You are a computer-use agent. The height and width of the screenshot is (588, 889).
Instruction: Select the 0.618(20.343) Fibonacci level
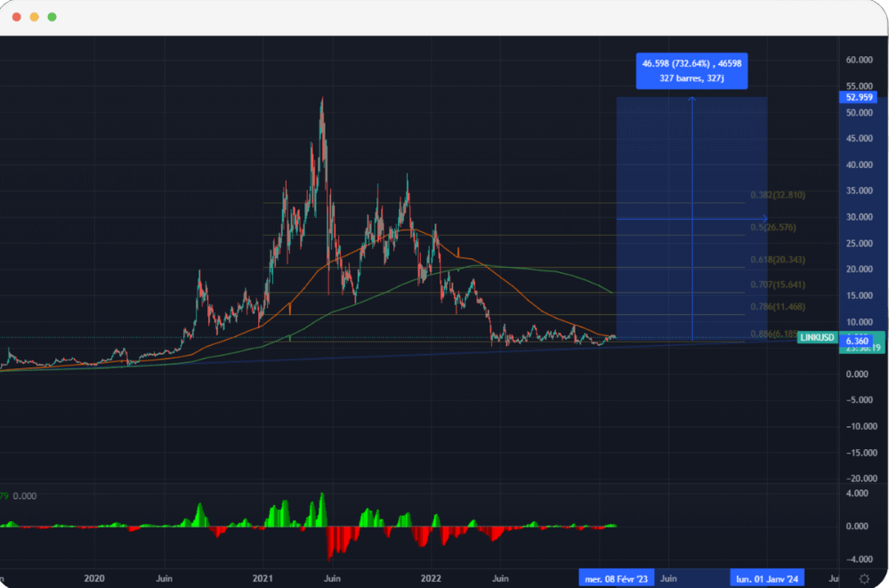click(x=777, y=259)
